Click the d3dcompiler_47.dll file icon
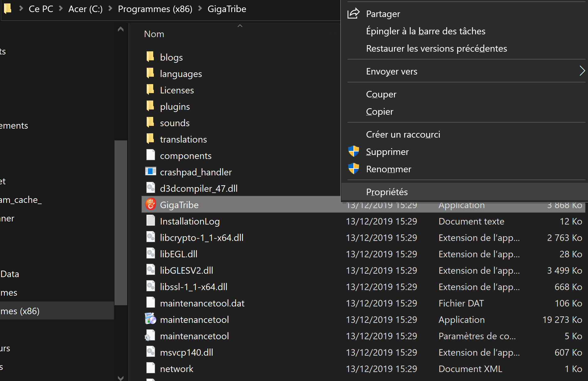The width and height of the screenshot is (588, 381). pos(151,188)
